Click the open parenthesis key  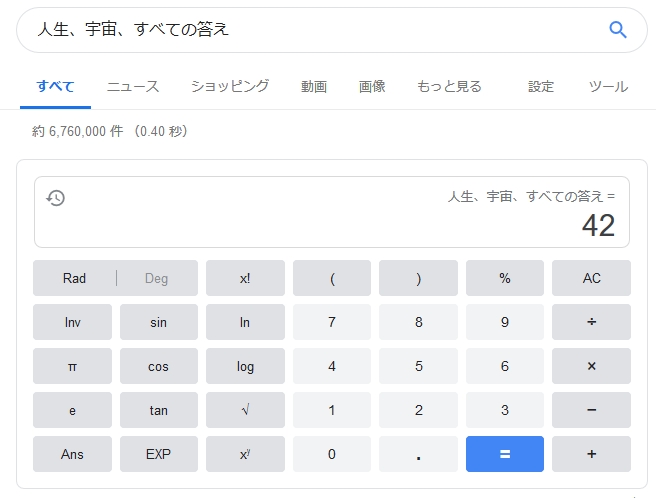332,278
